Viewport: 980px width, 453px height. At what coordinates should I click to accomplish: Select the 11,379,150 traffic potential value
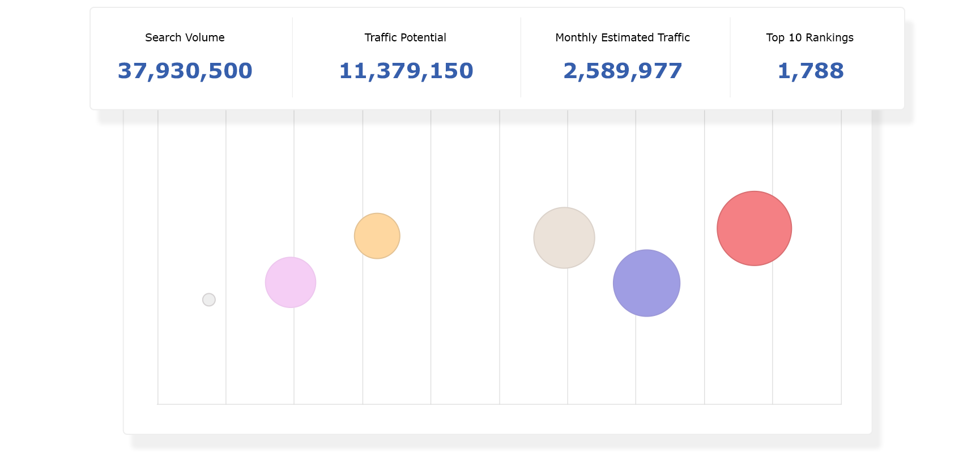point(406,71)
